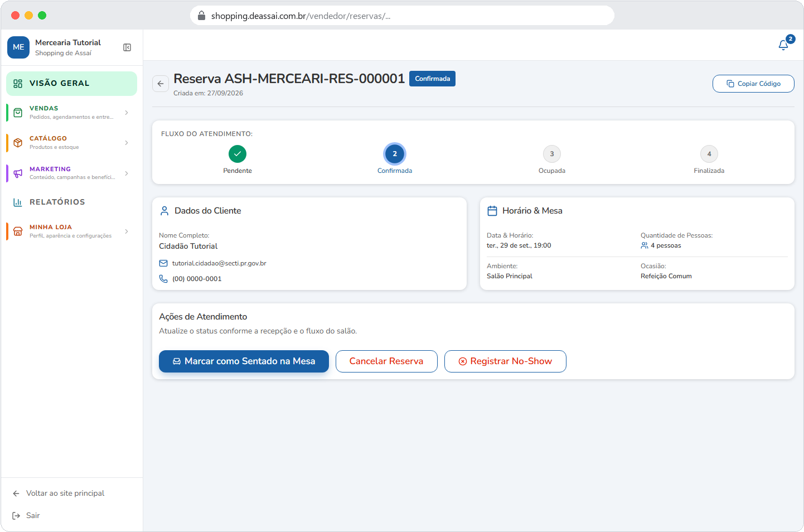Click the Finalizada step 4 circle
Viewport: 804px width, 532px height.
709,154
